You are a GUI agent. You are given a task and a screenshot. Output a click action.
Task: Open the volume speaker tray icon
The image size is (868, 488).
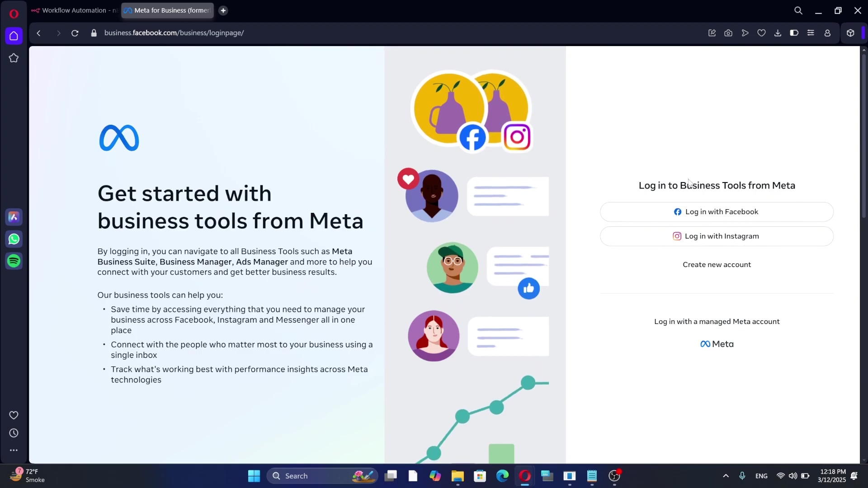793,476
